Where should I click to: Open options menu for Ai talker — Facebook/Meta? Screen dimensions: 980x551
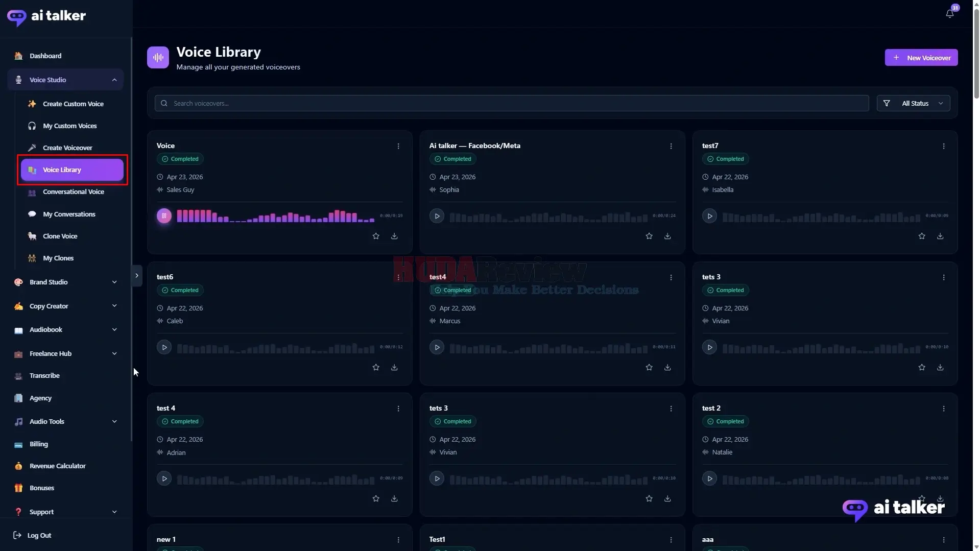pos(671,146)
